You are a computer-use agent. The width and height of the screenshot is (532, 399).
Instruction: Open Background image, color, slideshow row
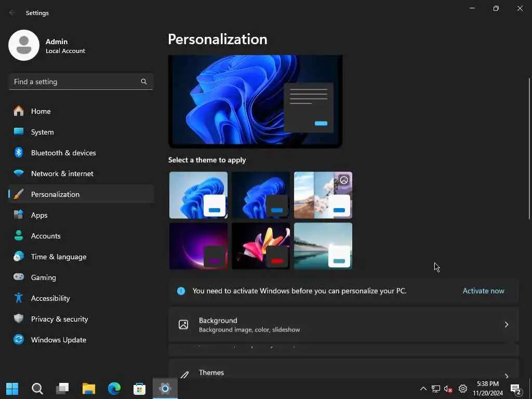(343, 324)
